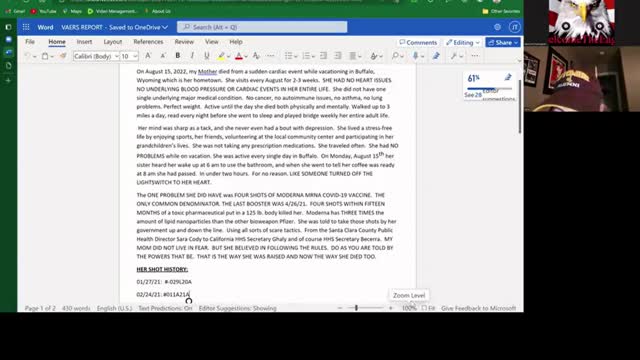Click Grow Font icon
The width and height of the screenshot is (640, 360).
148,56
